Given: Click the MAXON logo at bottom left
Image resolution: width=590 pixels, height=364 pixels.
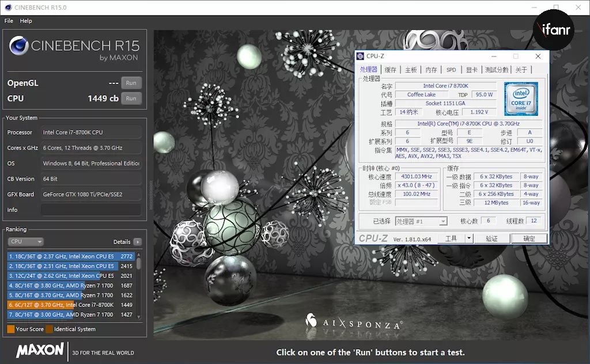Looking at the screenshot, I should [39, 350].
